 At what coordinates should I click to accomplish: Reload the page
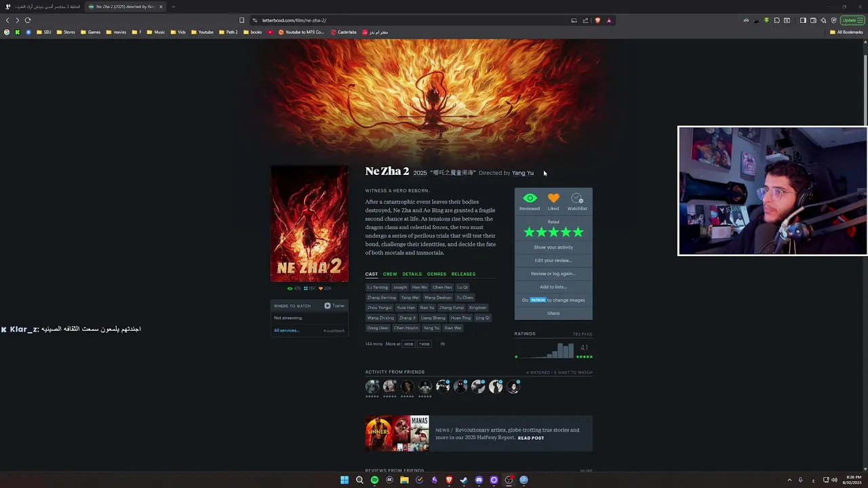pos(28,20)
